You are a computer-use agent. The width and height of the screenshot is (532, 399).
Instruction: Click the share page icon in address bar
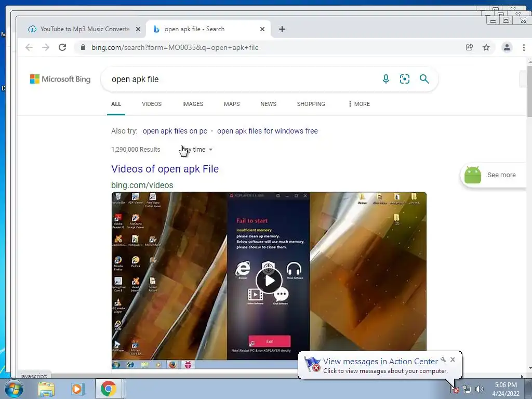(x=470, y=47)
